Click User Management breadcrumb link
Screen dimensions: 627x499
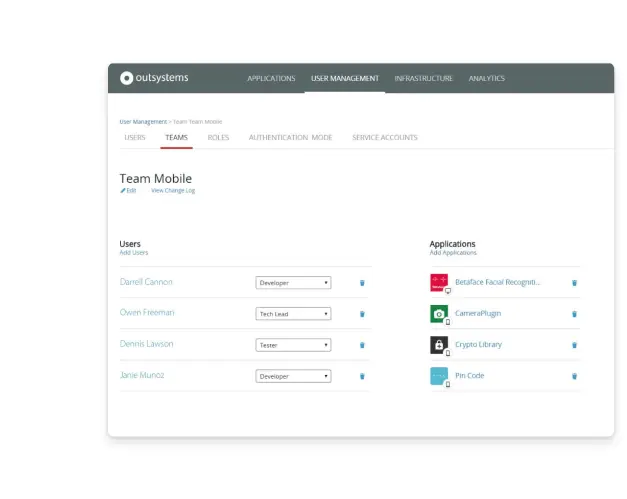pos(143,122)
